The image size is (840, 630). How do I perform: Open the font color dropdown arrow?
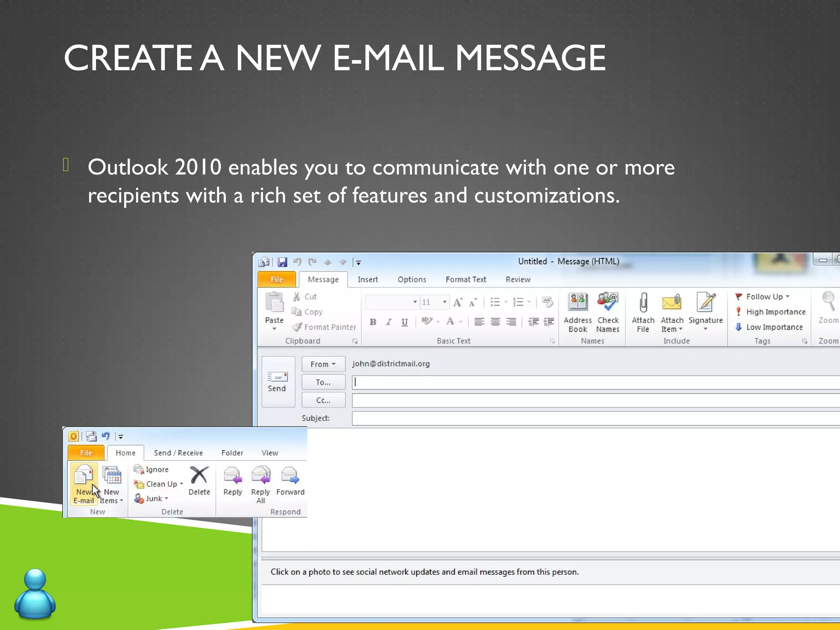click(461, 322)
